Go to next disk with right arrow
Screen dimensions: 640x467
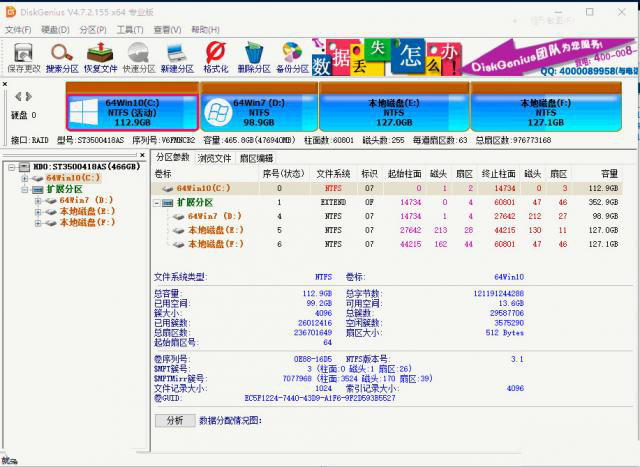[28, 96]
